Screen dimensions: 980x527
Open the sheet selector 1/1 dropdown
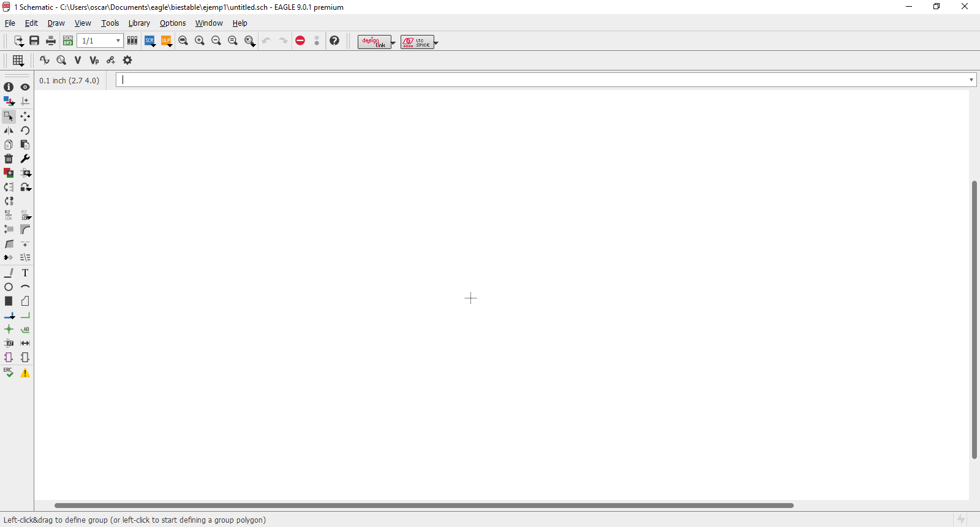(x=118, y=41)
